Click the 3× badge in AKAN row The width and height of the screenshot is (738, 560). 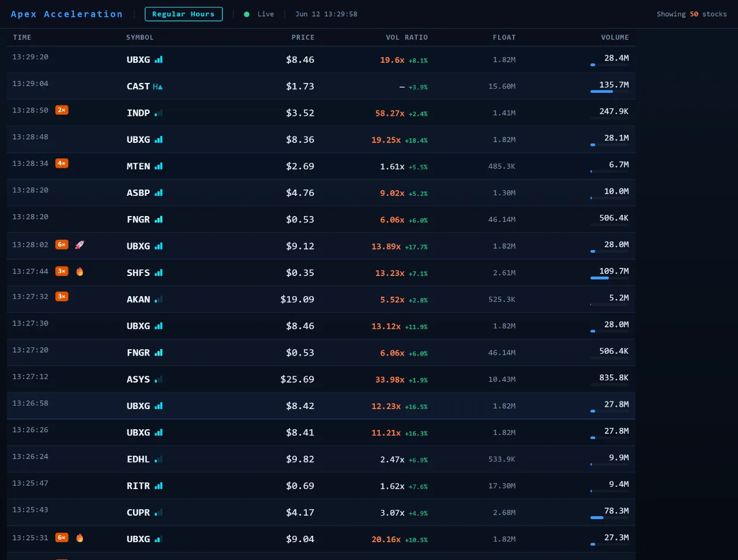point(62,296)
